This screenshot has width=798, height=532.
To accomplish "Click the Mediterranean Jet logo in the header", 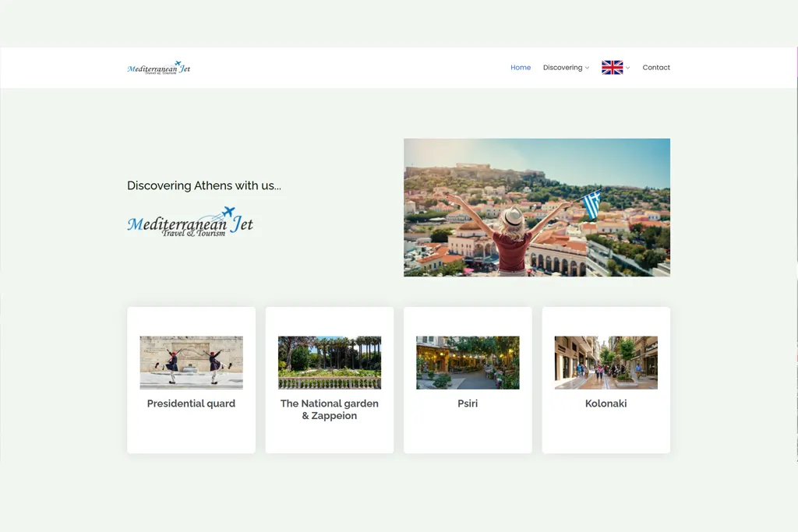I will (x=159, y=68).
